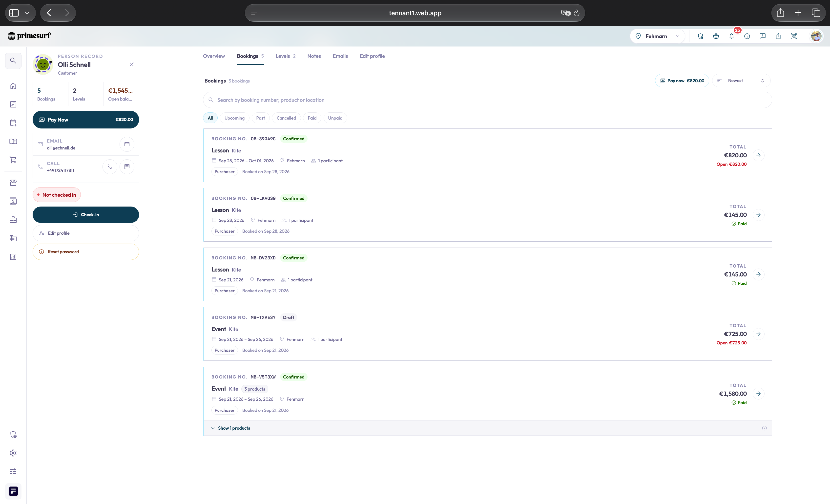Filter bookings by Unpaid
Image resolution: width=830 pixels, height=504 pixels.
click(x=335, y=118)
